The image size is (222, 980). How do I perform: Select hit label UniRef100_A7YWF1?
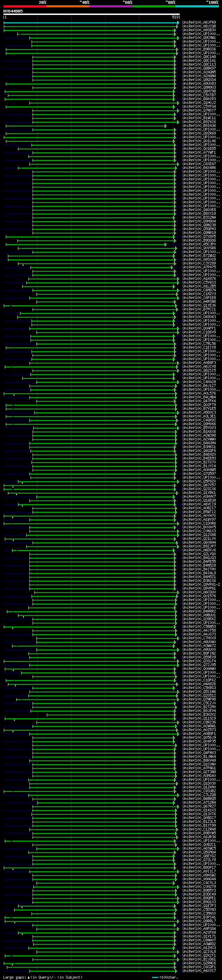[199, 153]
